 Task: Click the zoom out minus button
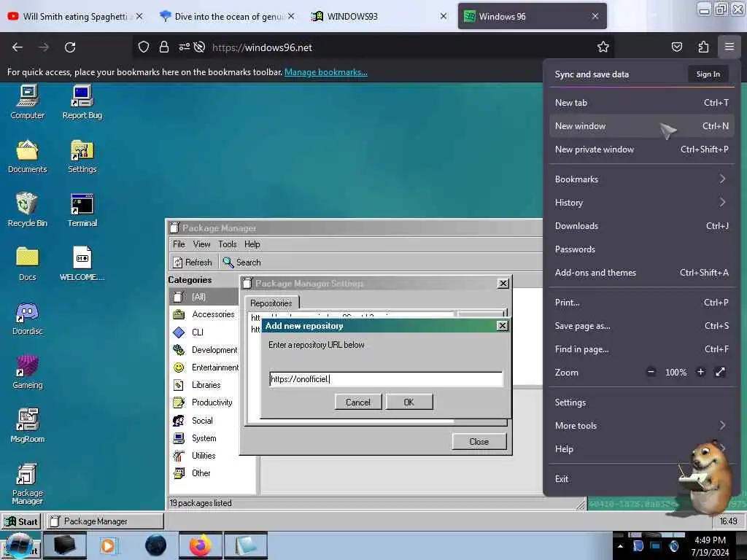pyautogui.click(x=651, y=372)
